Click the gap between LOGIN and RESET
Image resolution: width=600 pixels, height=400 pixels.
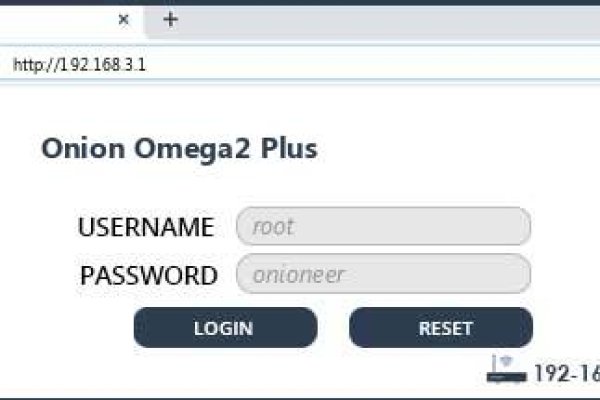(333, 328)
